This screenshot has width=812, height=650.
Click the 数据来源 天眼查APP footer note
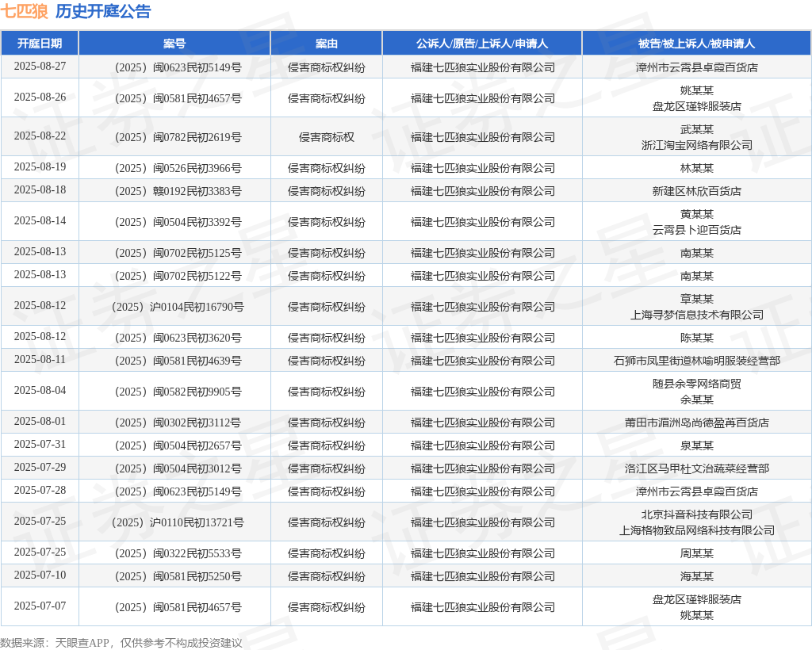point(121,643)
